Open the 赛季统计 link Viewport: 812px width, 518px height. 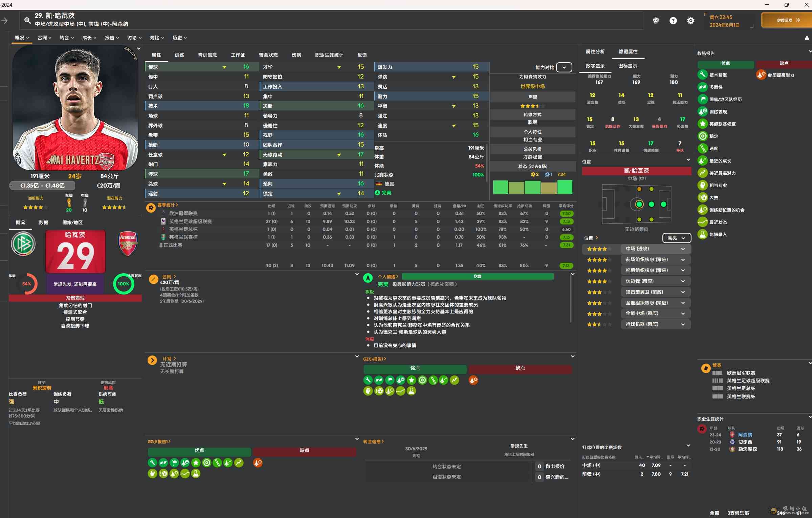(x=168, y=205)
